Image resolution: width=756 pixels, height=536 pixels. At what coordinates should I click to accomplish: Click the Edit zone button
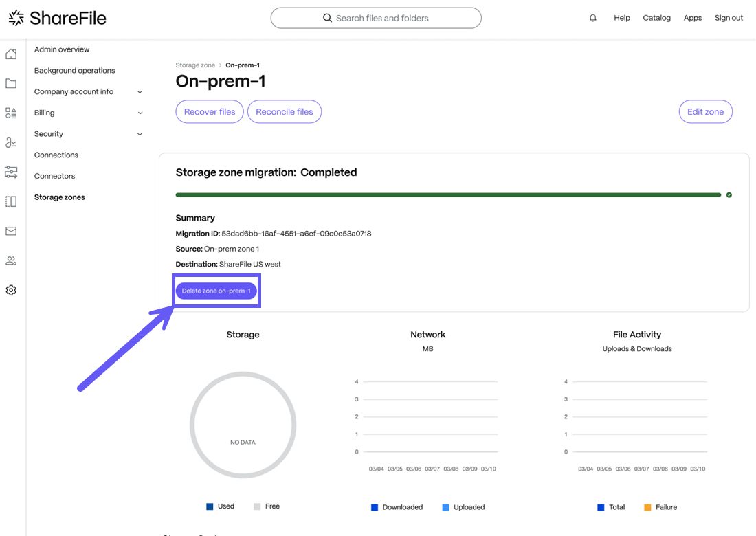pyautogui.click(x=705, y=112)
